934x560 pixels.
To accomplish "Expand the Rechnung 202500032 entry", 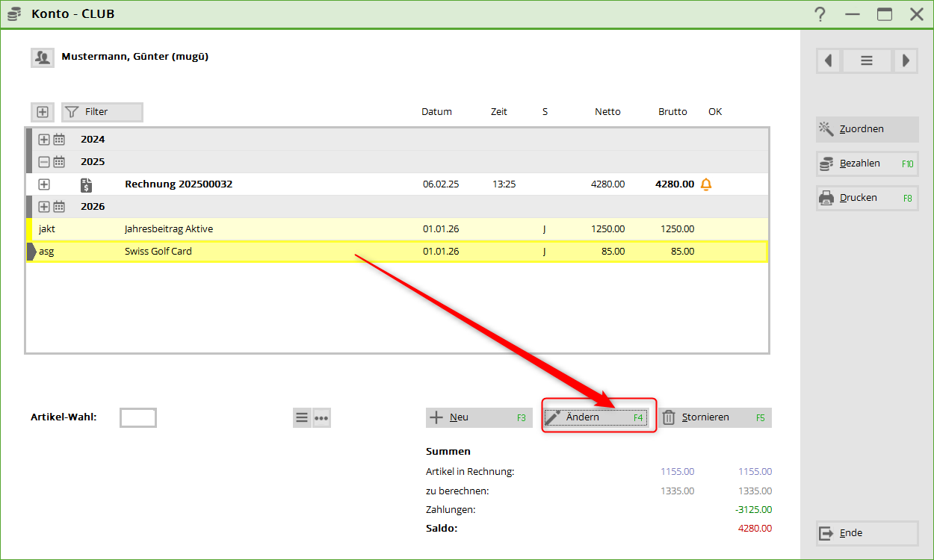I will coord(44,184).
